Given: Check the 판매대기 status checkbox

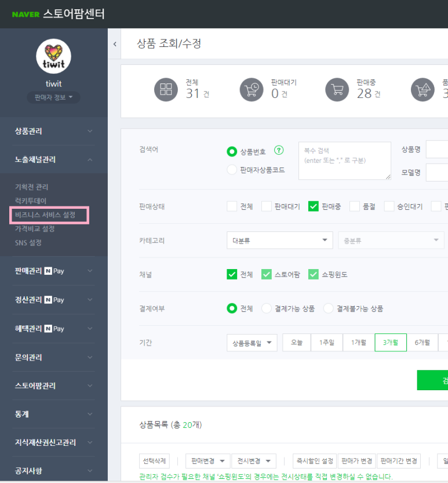Looking at the screenshot, I should pyautogui.click(x=267, y=206).
